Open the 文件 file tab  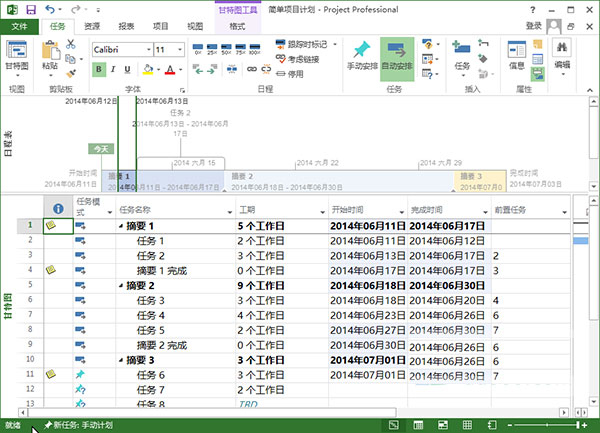coord(19,26)
